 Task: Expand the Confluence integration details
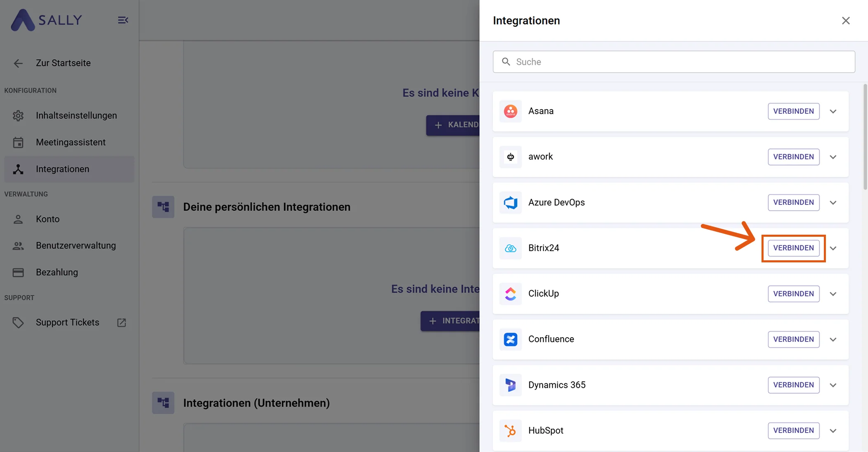pos(833,339)
